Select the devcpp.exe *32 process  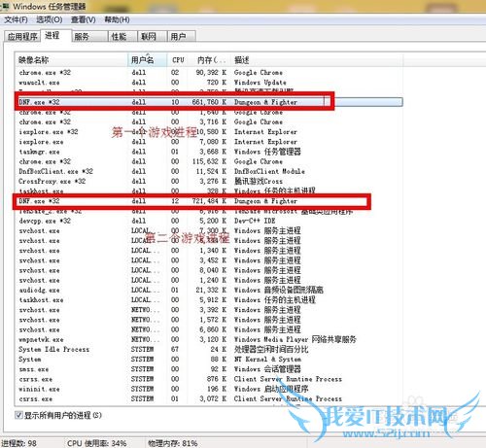pos(209,221)
